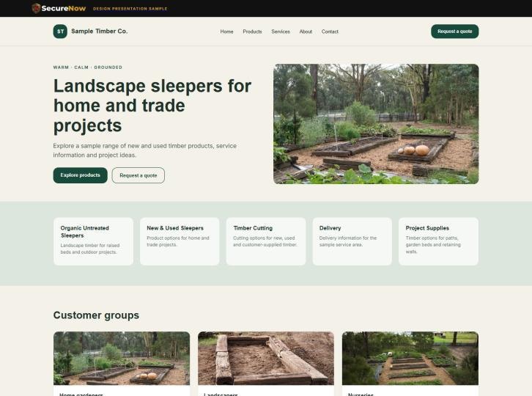This screenshot has height=396, width=532.
Task: Click the Explore products button
Action: point(80,175)
